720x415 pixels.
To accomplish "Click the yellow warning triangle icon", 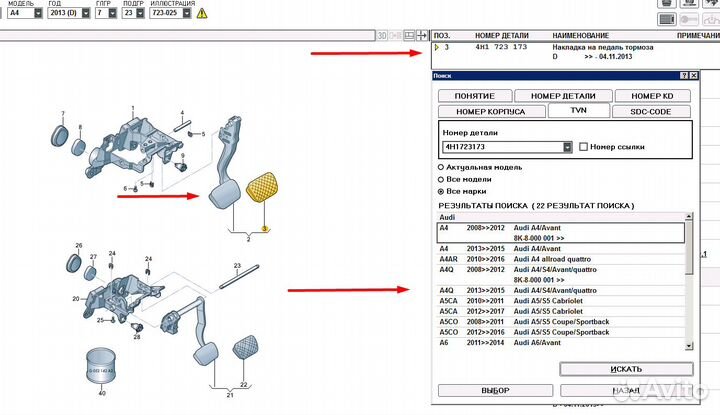I will [204, 14].
